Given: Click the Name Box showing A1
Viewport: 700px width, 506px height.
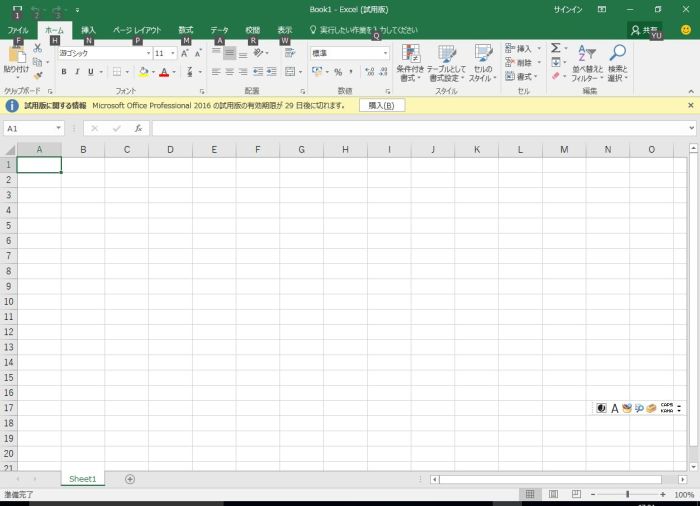Looking at the screenshot, I should tap(28, 128).
